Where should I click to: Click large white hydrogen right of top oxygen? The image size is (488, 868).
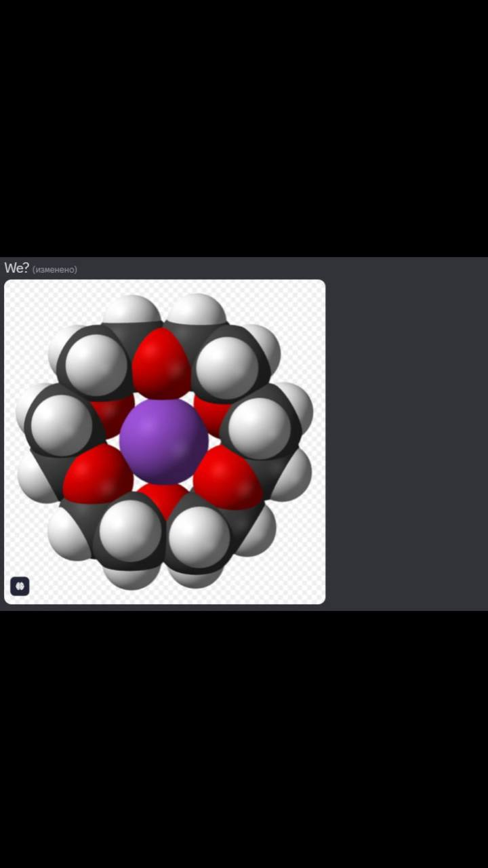pos(227,367)
